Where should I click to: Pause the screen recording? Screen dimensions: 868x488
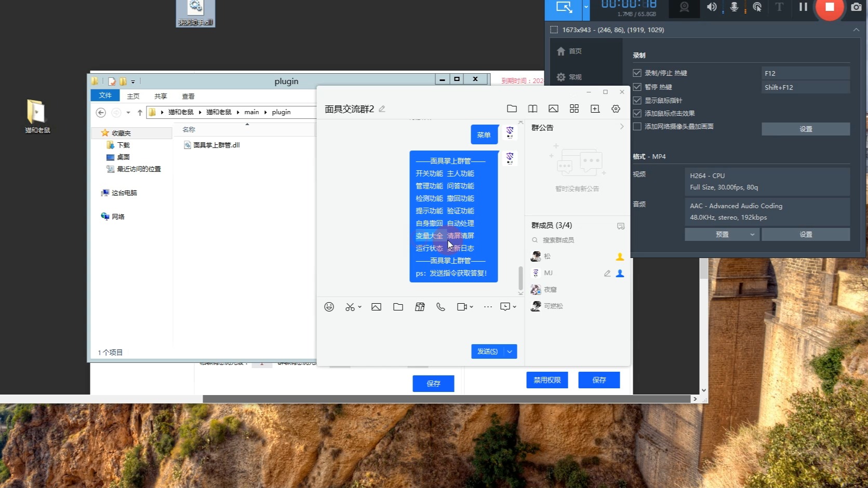(x=803, y=7)
